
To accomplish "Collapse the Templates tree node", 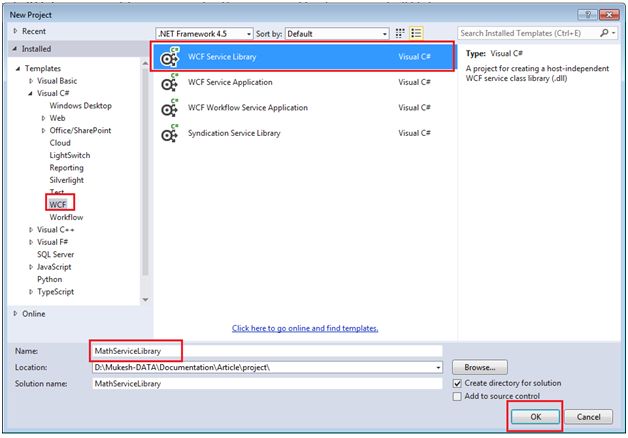I will click(x=18, y=68).
